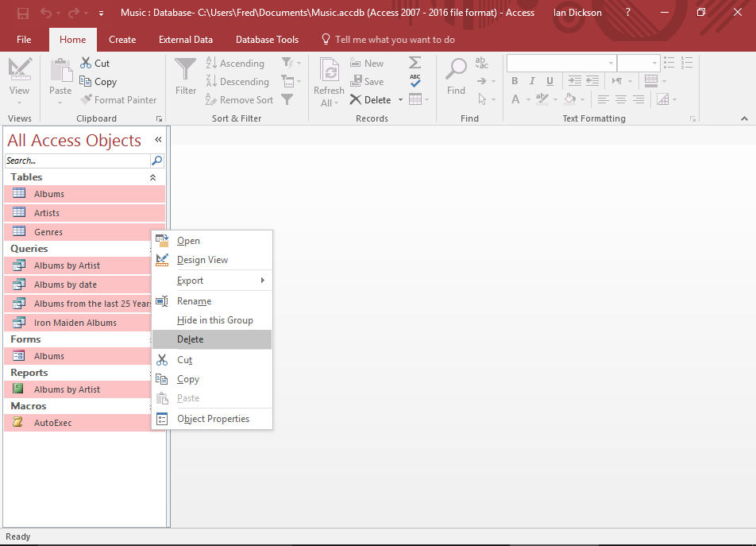This screenshot has height=546, width=756.
Task: Click the Find magnifier icon
Action: click(456, 69)
